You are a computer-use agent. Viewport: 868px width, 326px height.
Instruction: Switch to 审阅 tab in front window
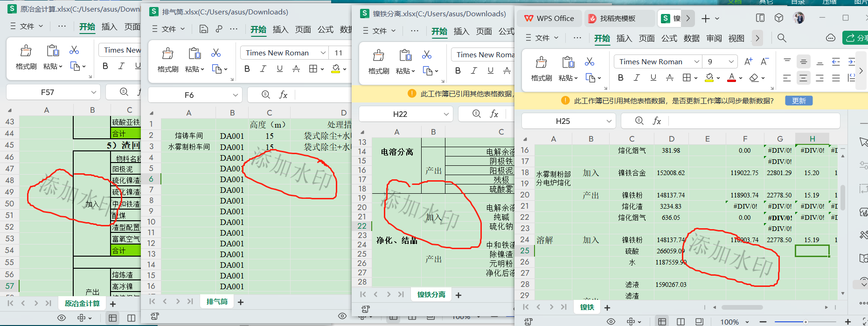pos(714,38)
